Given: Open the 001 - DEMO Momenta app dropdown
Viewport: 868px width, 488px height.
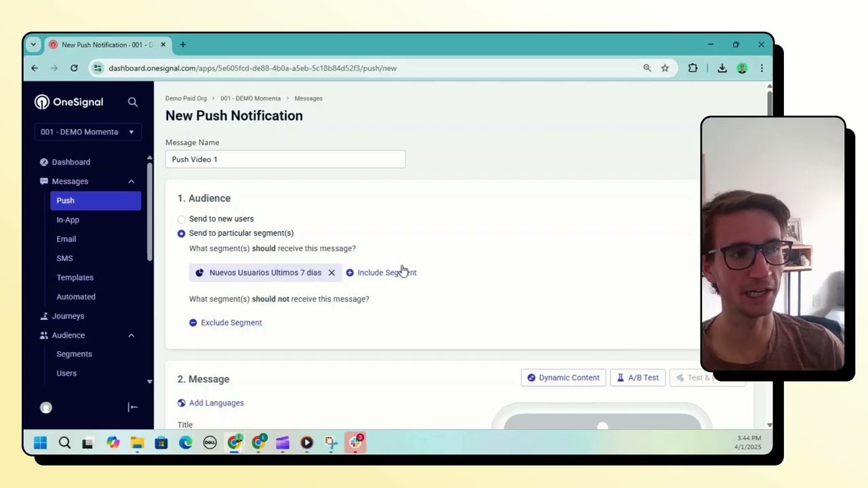Looking at the screenshot, I should (88, 132).
